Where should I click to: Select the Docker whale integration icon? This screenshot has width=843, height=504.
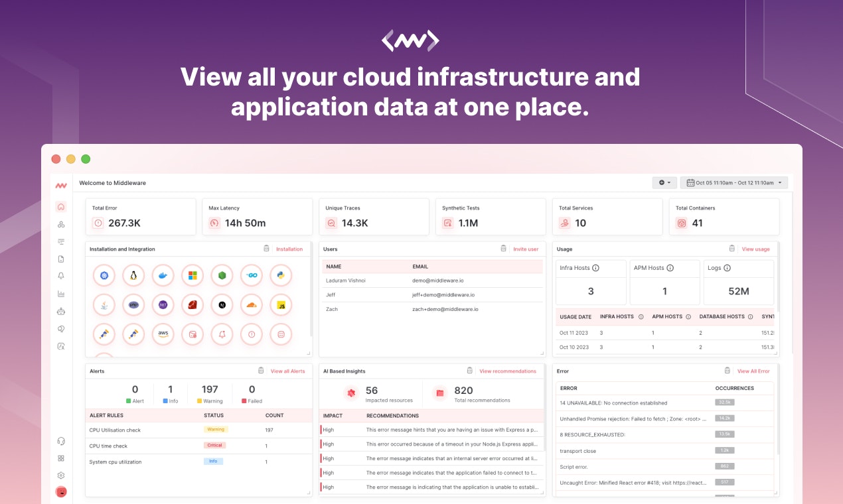(163, 275)
